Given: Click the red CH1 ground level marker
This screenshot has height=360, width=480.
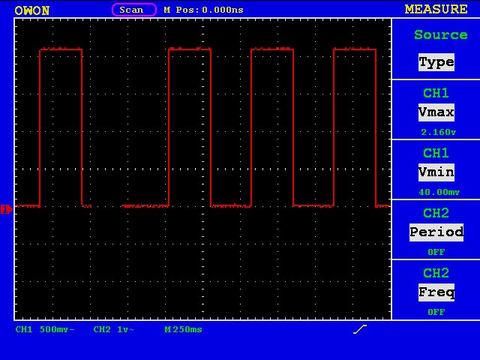Looking at the screenshot, I should 6,210.
